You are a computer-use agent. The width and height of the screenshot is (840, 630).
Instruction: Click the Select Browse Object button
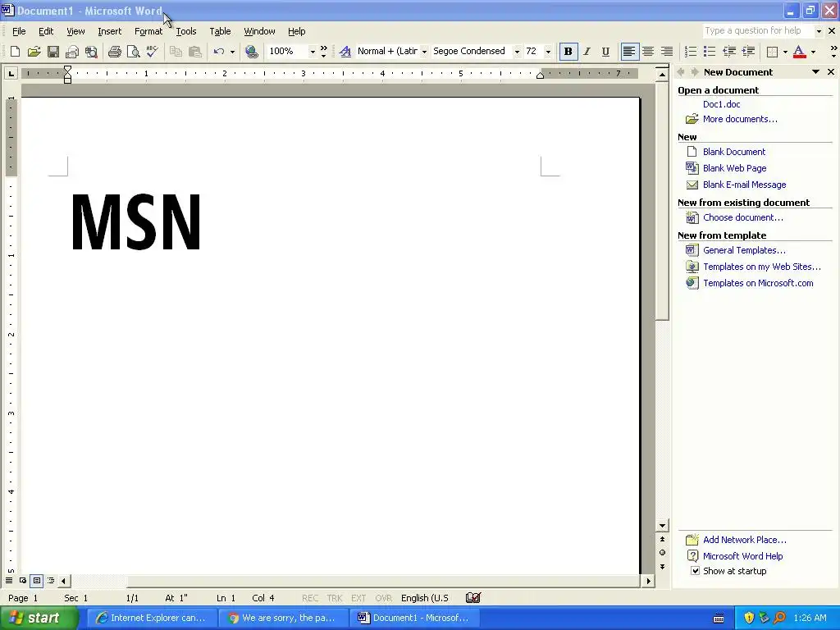(x=662, y=552)
